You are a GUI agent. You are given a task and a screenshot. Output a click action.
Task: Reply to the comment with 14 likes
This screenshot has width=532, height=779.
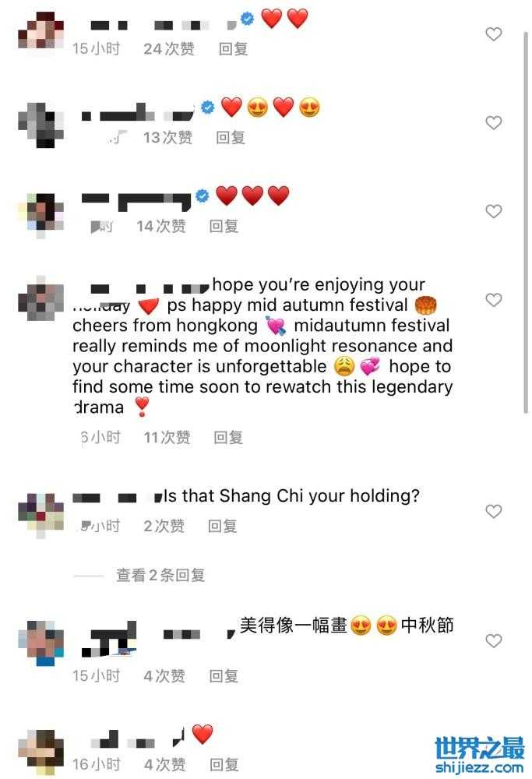pos(224,226)
